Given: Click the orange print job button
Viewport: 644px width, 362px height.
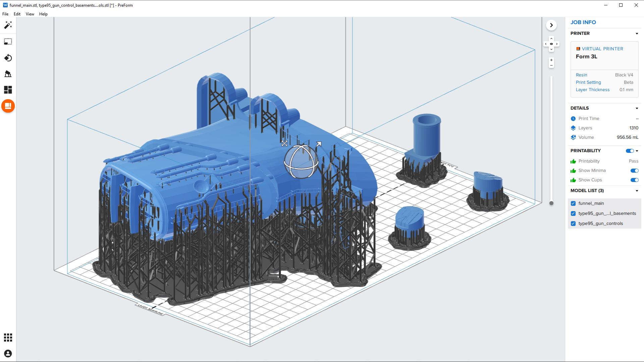Looking at the screenshot, I should pyautogui.click(x=8, y=106).
